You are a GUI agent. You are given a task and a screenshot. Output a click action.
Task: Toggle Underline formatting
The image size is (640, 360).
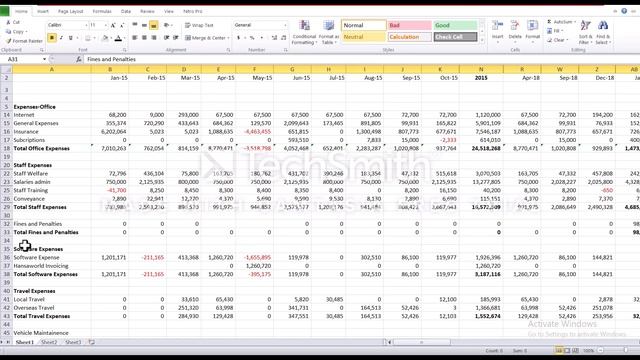point(71,38)
